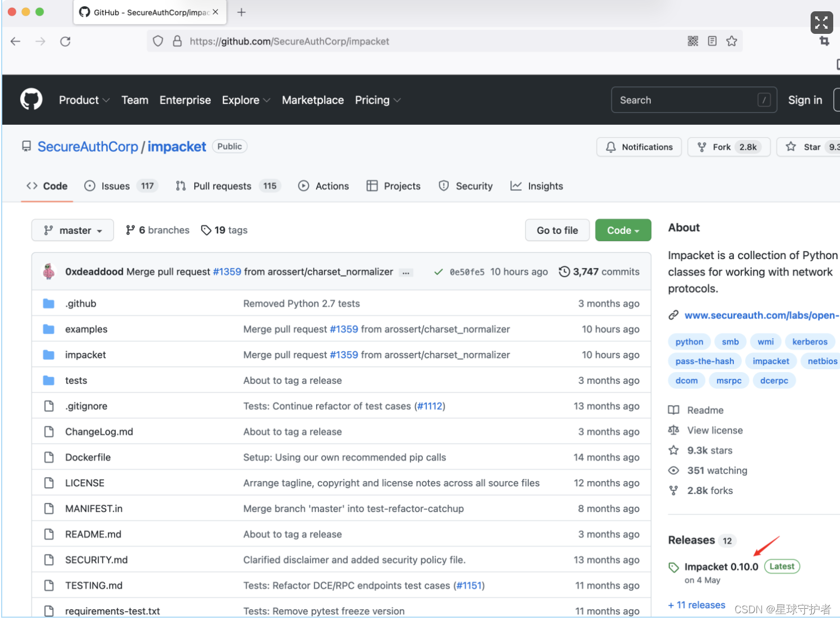Click the crop icon at top right

click(824, 41)
